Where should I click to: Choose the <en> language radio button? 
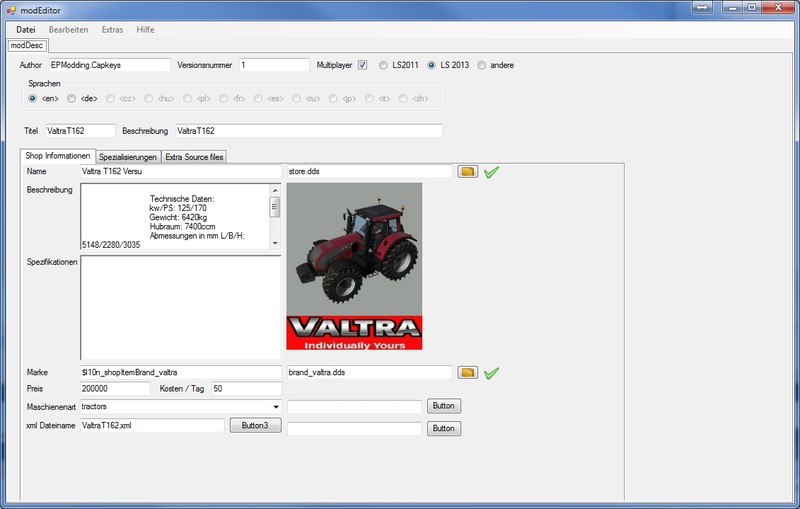click(x=33, y=98)
